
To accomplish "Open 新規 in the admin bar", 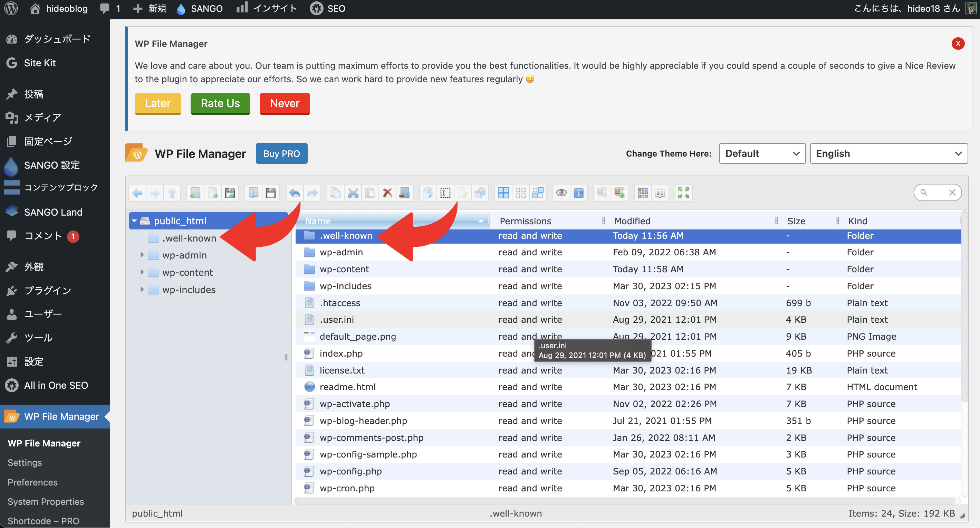I will click(150, 8).
